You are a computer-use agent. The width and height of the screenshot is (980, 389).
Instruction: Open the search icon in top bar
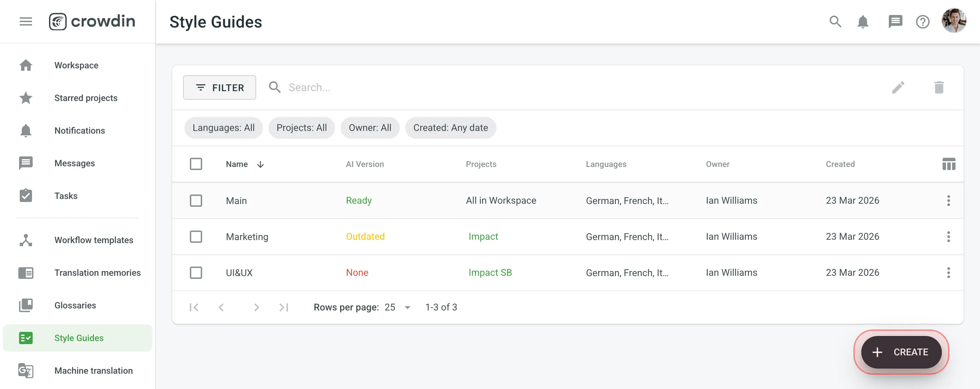pyautogui.click(x=835, y=22)
